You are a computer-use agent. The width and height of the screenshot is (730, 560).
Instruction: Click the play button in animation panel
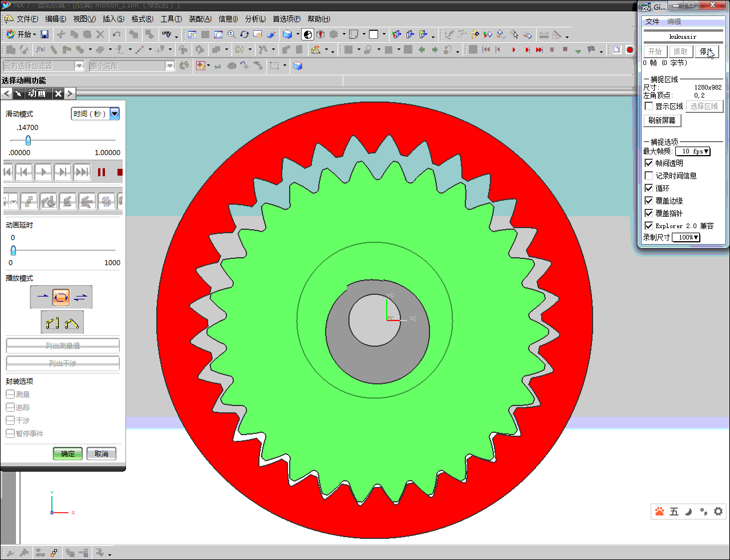(x=43, y=172)
